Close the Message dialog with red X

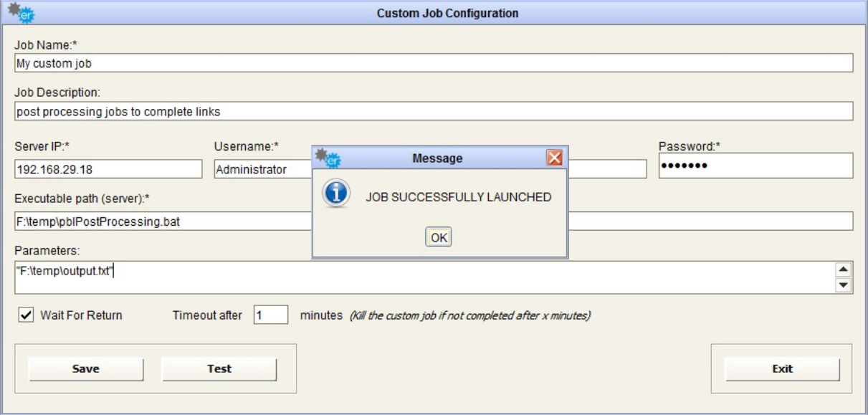point(554,158)
